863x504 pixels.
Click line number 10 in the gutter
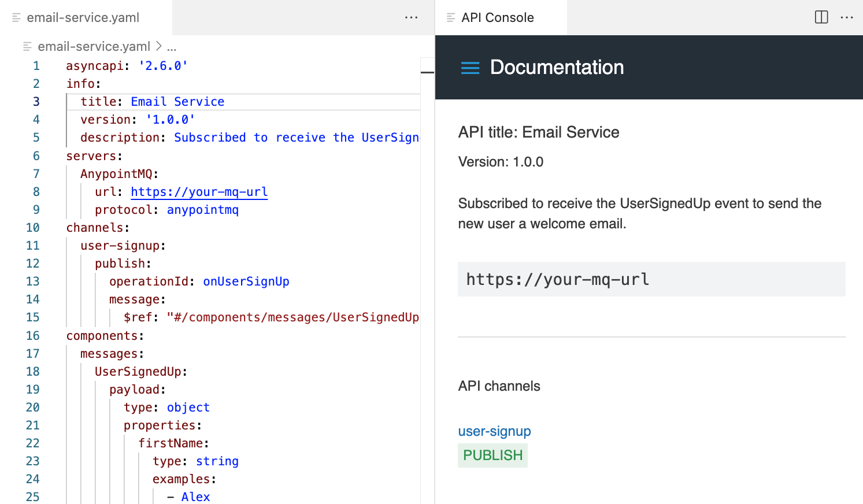(33, 228)
